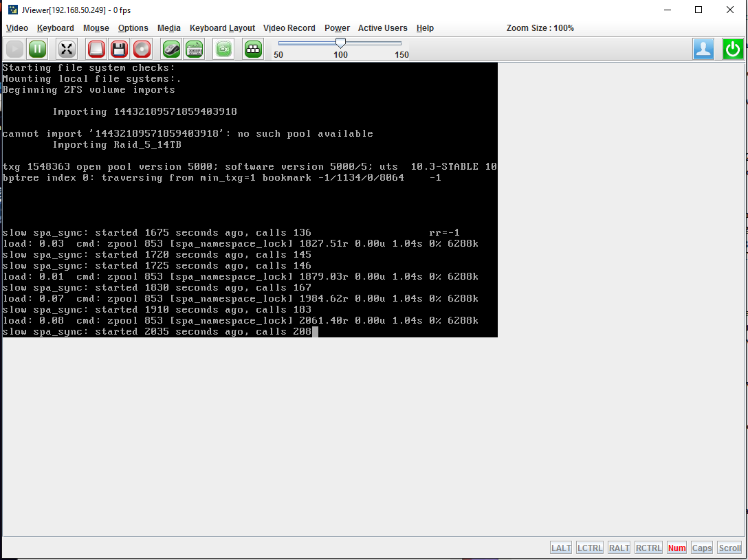Open the Keyboard Layout menu
The height and width of the screenshot is (560, 748).
coord(222,28)
